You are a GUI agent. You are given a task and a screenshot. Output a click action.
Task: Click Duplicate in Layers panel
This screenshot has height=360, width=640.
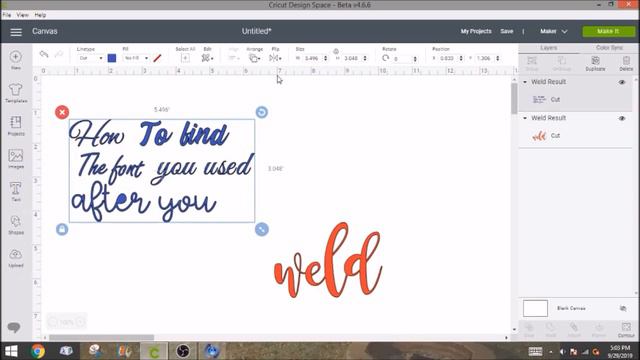click(x=595, y=64)
